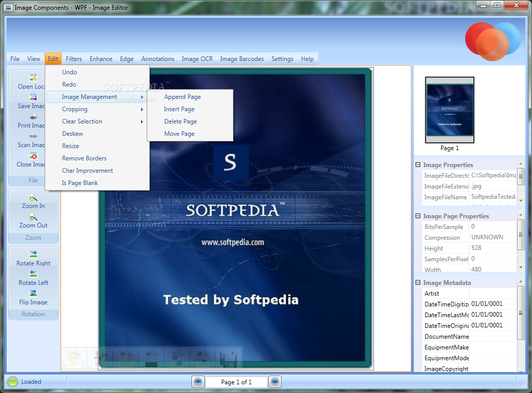532x393 pixels.
Task: Collapse the Image Properties section
Action: point(418,164)
